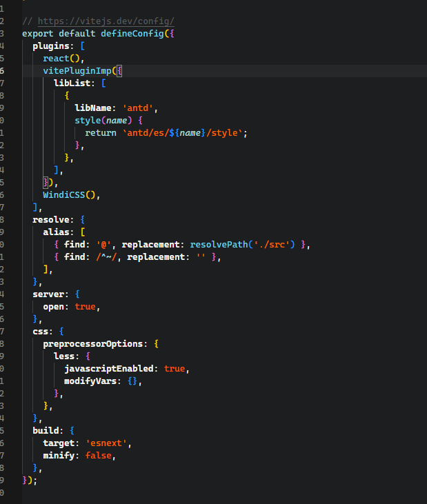427x504 pixels.
Task: Click the 'preprocessorOptions' property key
Action: pos(93,344)
